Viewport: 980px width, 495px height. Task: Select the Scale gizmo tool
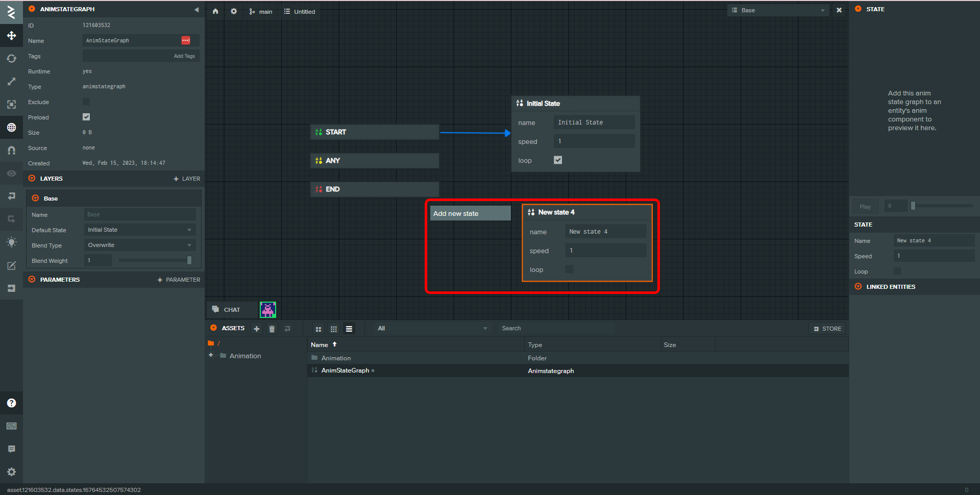(x=11, y=82)
